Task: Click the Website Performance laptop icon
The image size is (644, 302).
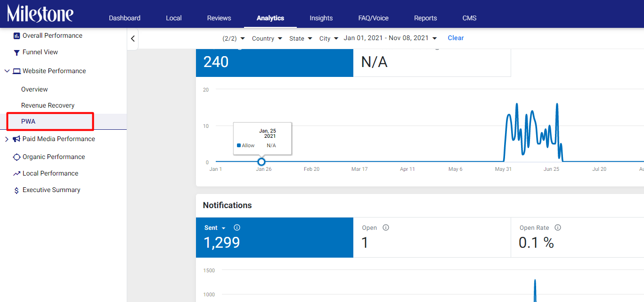Action: 16,71
